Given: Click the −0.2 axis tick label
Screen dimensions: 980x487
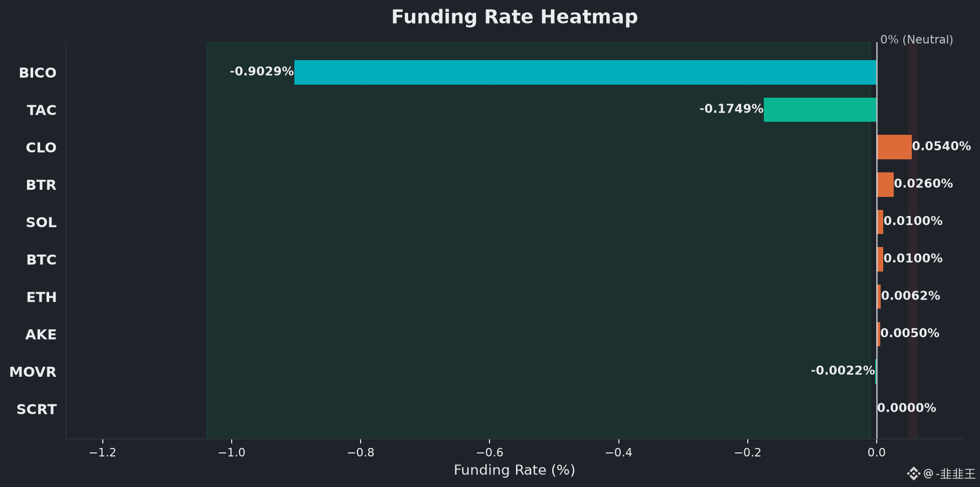Looking at the screenshot, I should [748, 453].
